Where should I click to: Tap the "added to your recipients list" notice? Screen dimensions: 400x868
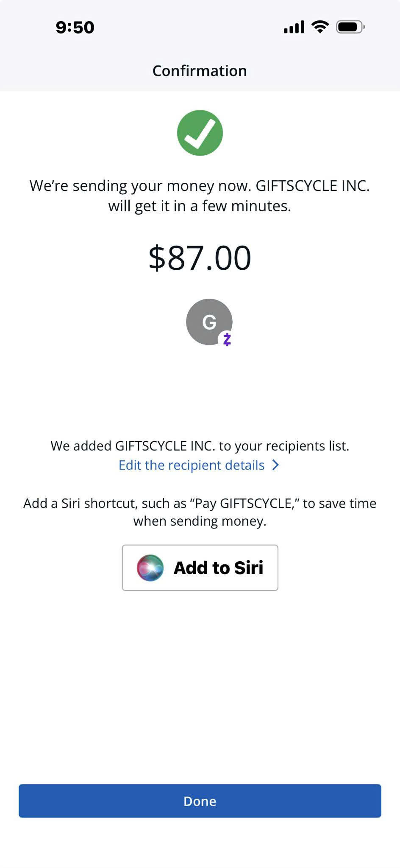(x=200, y=446)
